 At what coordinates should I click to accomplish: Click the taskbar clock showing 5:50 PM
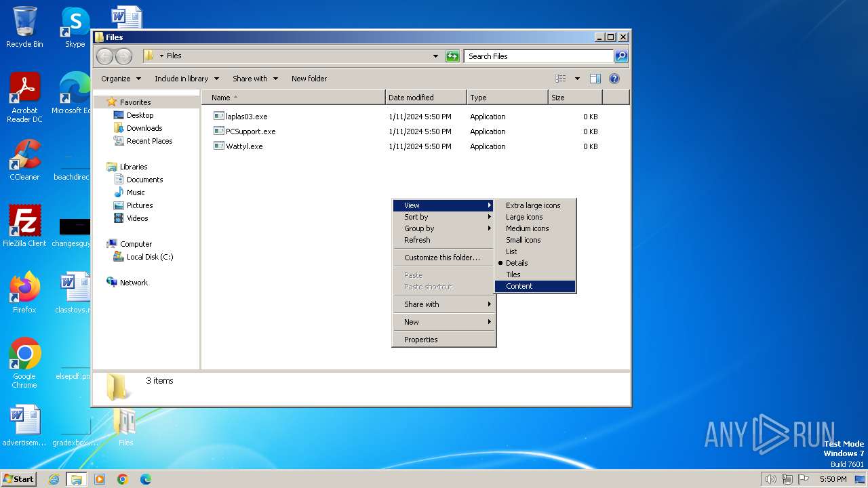(833, 479)
